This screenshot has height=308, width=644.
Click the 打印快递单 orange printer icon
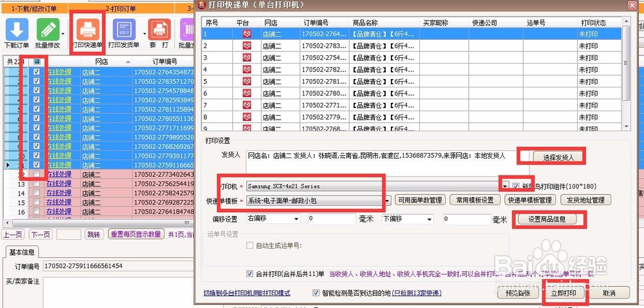88,30
